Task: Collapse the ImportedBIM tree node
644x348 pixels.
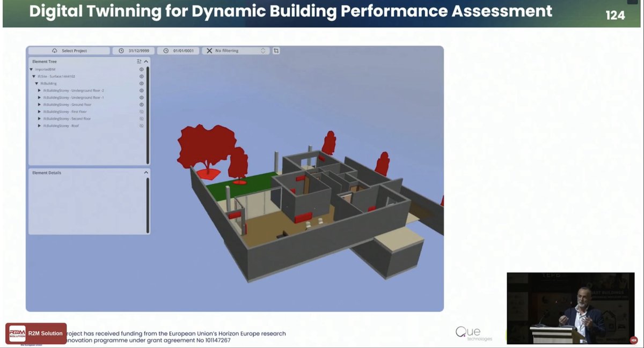Action: (x=31, y=69)
